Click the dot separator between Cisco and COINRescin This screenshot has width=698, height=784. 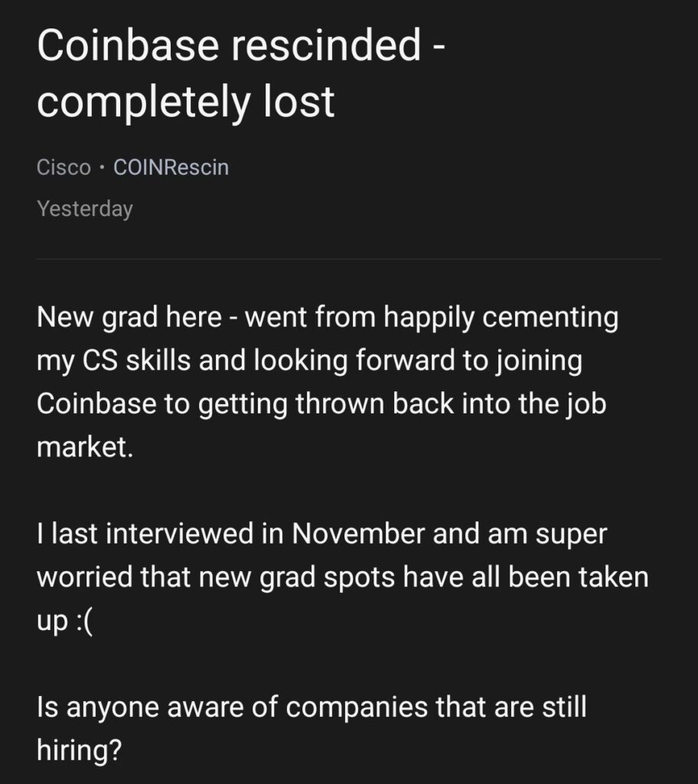102,168
